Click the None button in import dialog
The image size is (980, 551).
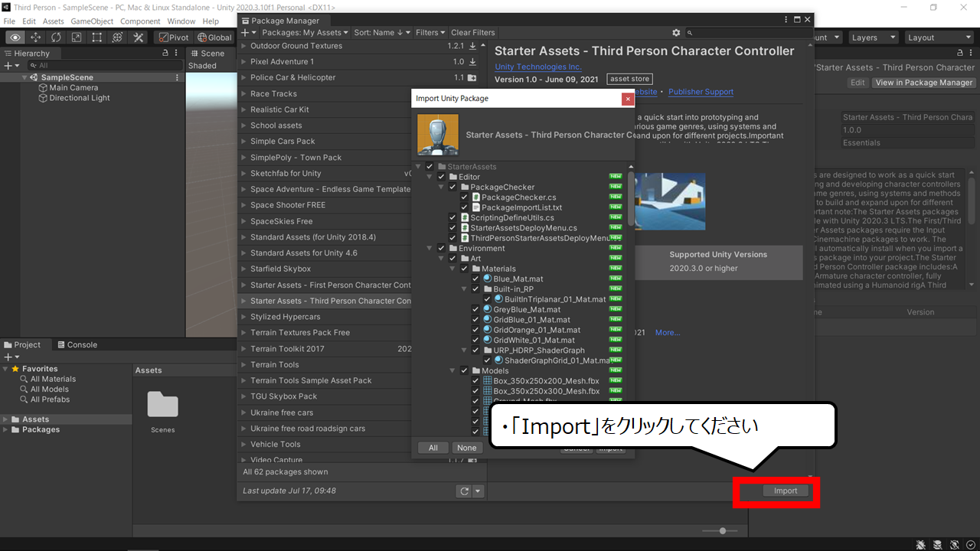466,448
